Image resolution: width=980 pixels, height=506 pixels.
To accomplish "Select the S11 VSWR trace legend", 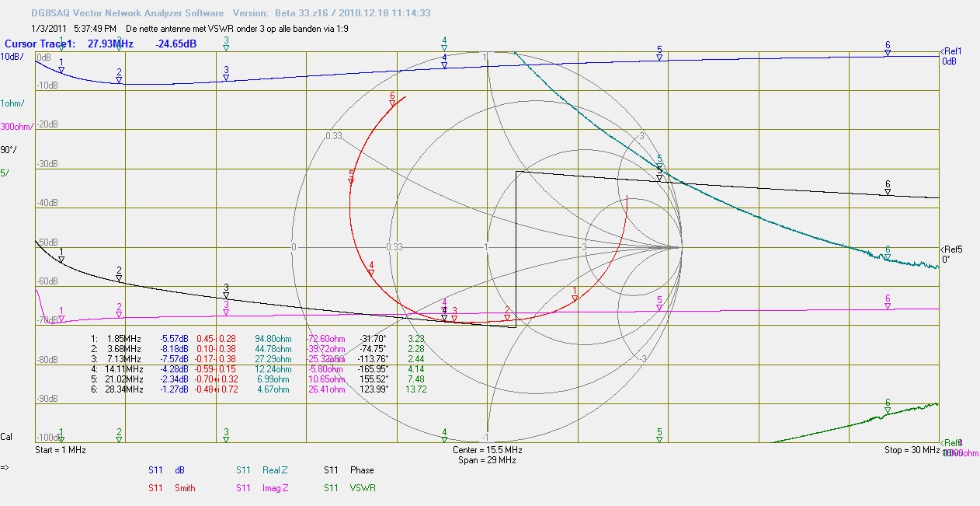I will [x=349, y=488].
